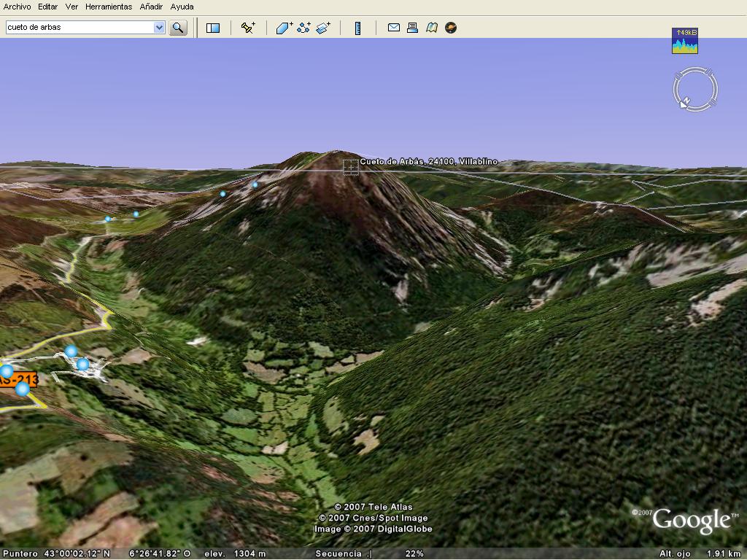Click the compass navigation ring

tap(695, 89)
